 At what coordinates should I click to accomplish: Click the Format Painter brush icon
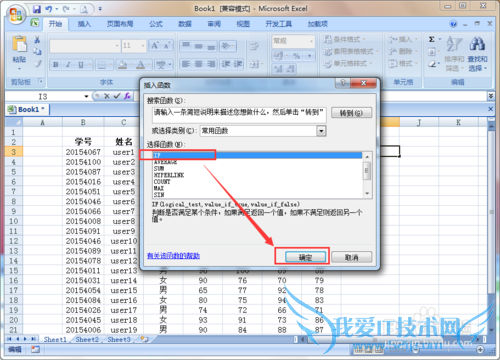click(38, 63)
